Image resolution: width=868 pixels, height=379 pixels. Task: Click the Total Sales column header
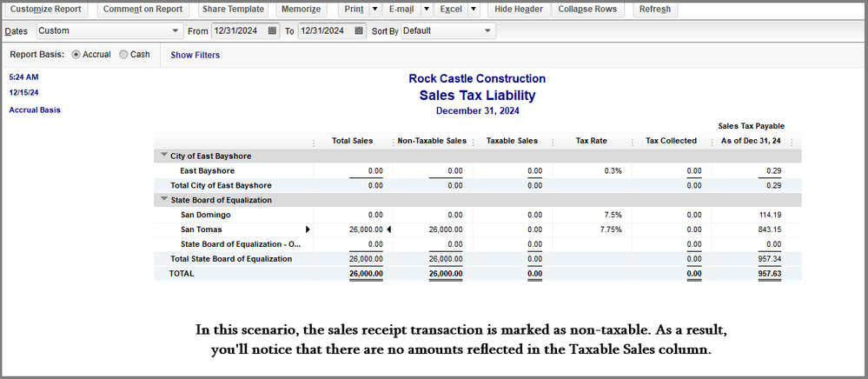tap(352, 141)
